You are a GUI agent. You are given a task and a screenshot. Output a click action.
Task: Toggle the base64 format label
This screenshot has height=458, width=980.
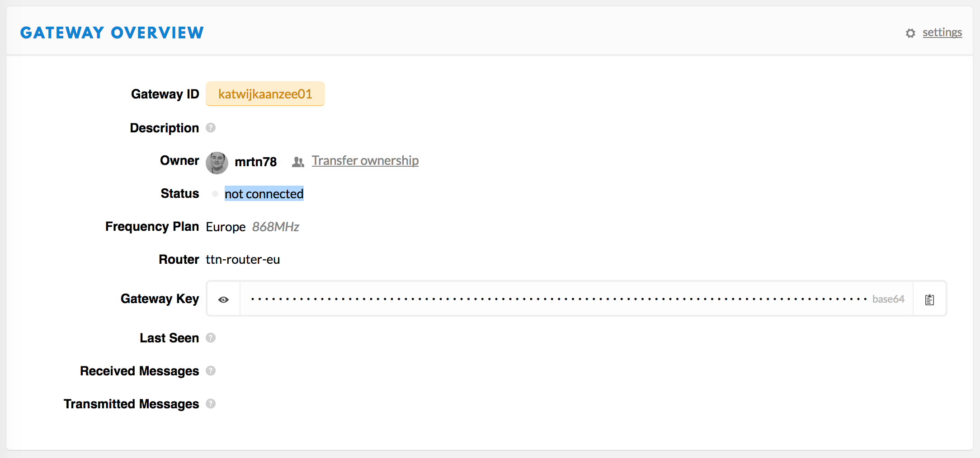coord(888,299)
